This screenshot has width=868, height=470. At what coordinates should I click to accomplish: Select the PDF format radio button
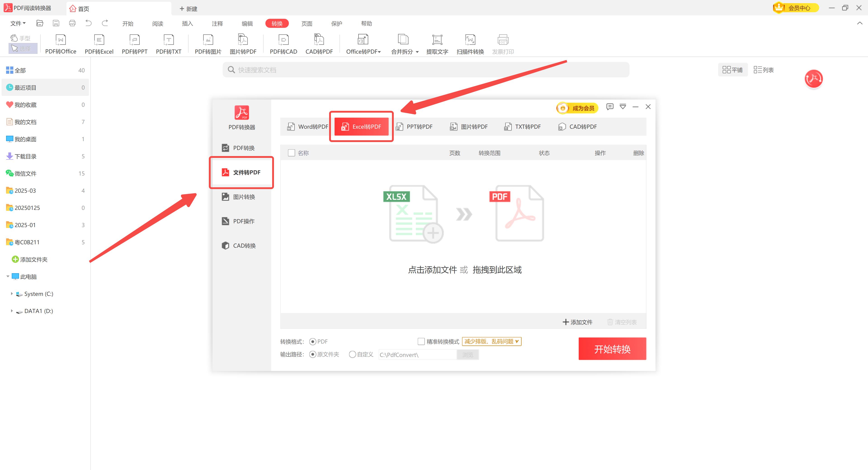coord(313,342)
